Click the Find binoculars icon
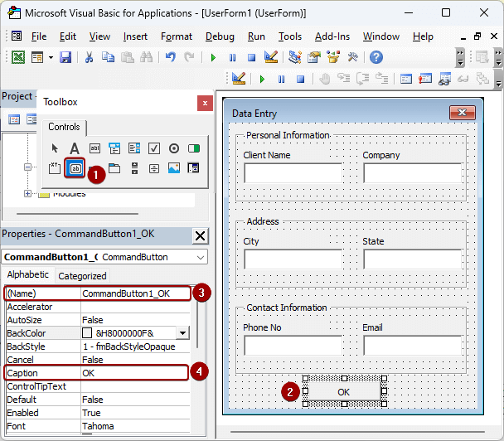Image resolution: width=504 pixels, height=441 pixels. point(146,57)
